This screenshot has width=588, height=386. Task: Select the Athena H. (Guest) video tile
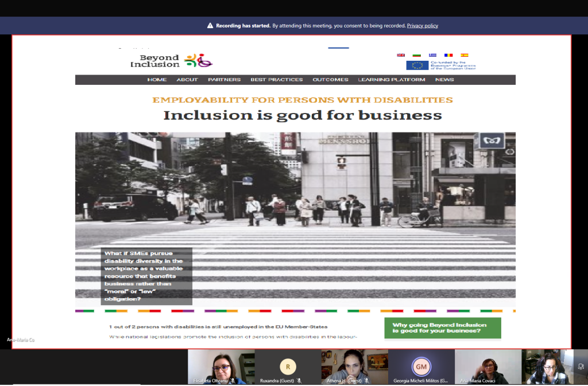(354, 366)
